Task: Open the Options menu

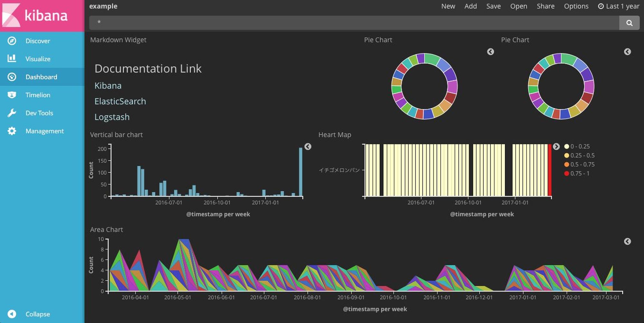Action: (576, 6)
